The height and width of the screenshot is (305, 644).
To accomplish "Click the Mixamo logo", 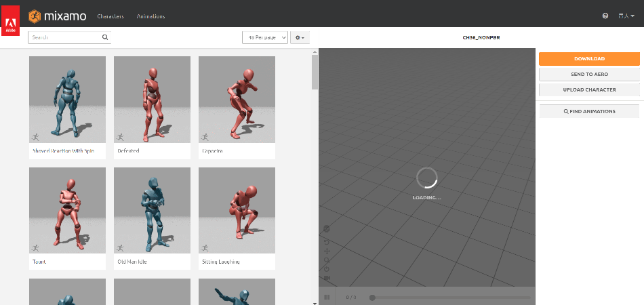I will 58,16.
